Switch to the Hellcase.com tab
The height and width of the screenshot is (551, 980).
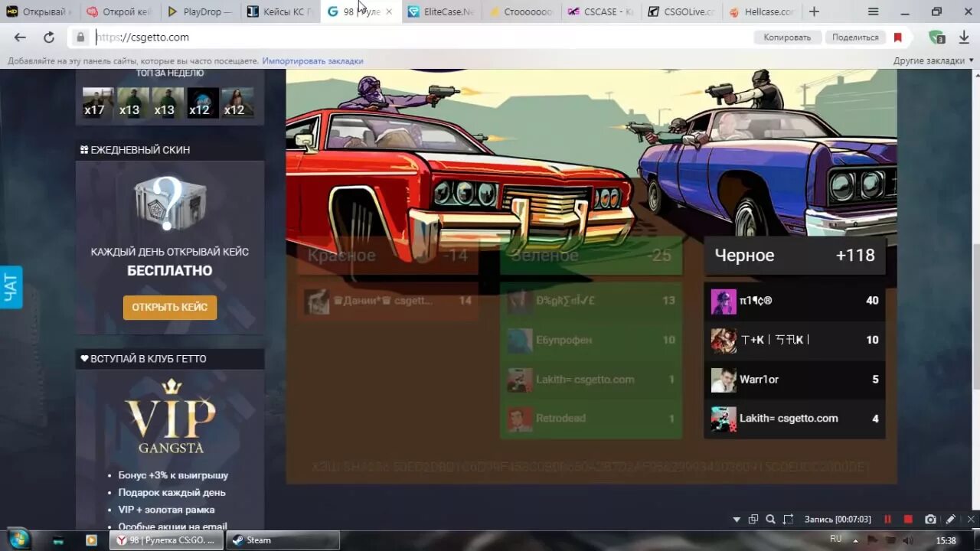761,12
